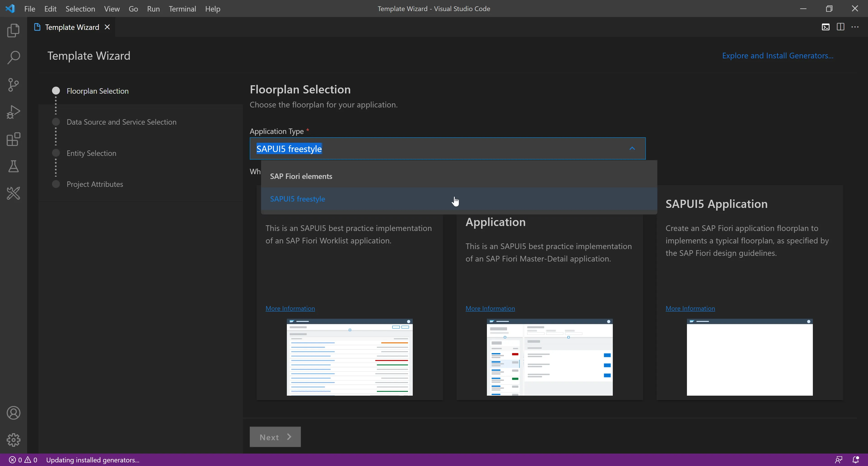Close the Template Wizard tab
868x466 pixels.
pyautogui.click(x=107, y=27)
